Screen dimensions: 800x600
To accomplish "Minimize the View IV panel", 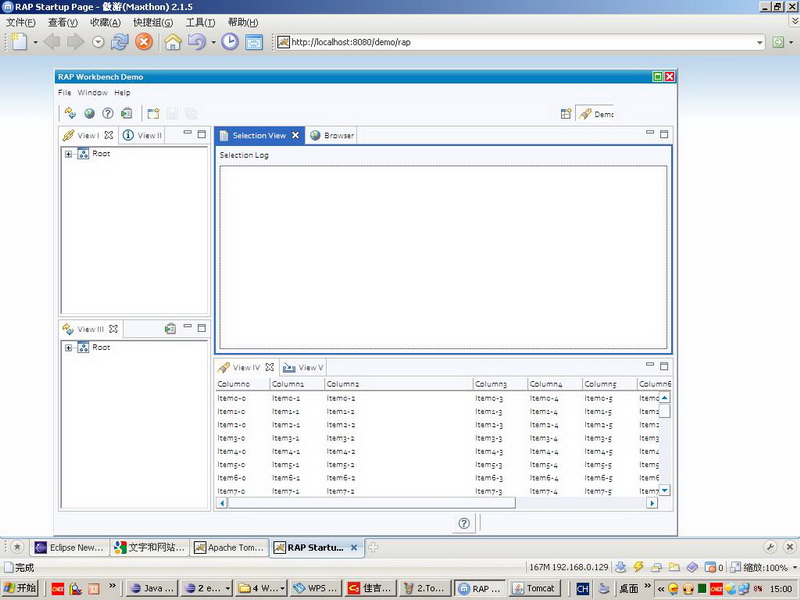I will (650, 365).
